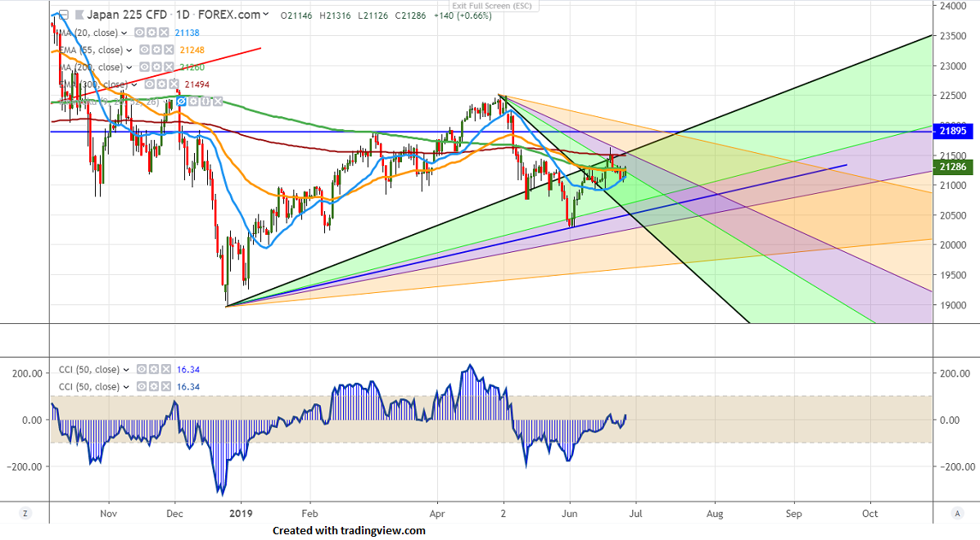
Task: Remove the EMA (55, close) indicator
Action: [x=168, y=50]
